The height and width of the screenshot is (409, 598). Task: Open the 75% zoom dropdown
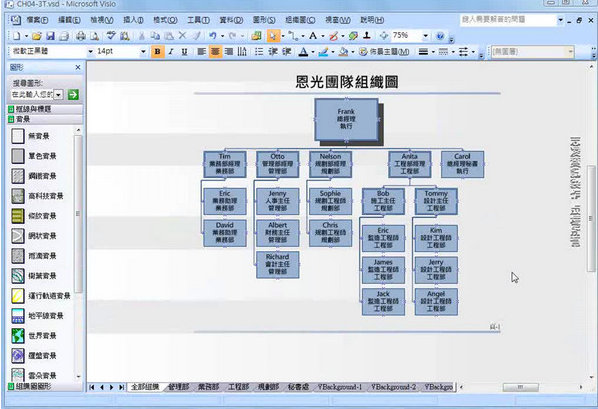click(x=425, y=36)
